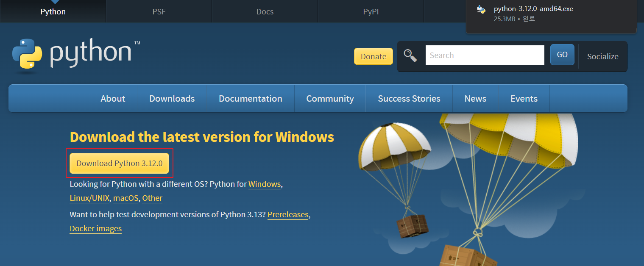The width and height of the screenshot is (644, 266).
Task: Click the GO search button
Action: 562,55
